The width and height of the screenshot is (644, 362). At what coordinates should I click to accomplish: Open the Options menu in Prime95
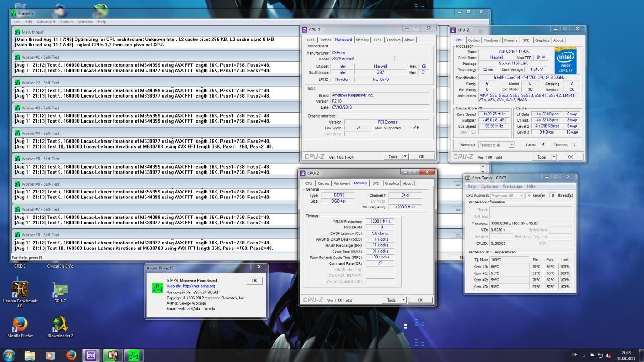[x=66, y=22]
